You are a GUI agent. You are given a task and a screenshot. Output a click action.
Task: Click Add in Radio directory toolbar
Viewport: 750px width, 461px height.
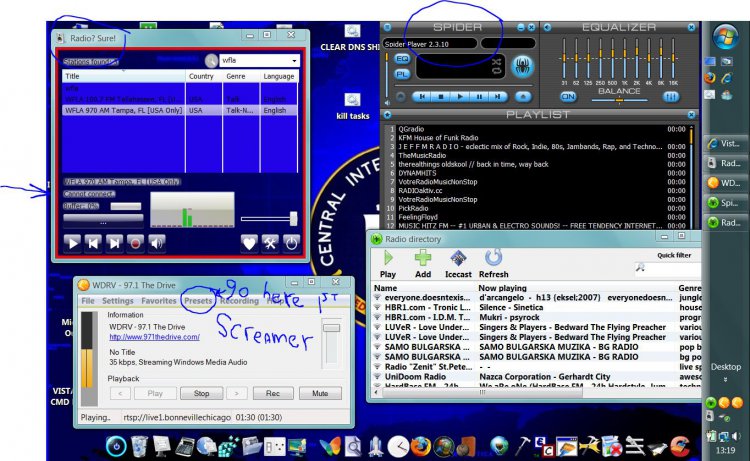[423, 264]
